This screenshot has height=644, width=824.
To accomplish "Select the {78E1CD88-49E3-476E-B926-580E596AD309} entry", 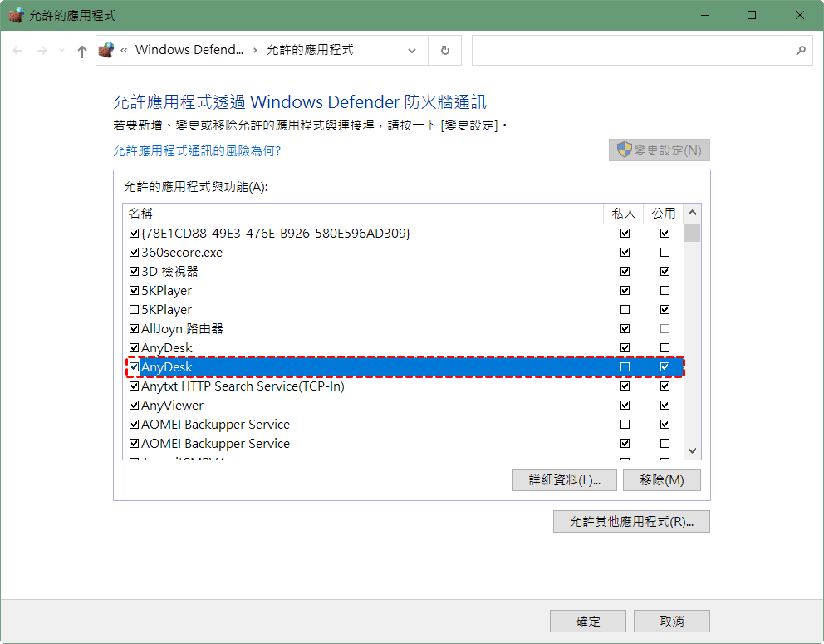I will 405,233.
